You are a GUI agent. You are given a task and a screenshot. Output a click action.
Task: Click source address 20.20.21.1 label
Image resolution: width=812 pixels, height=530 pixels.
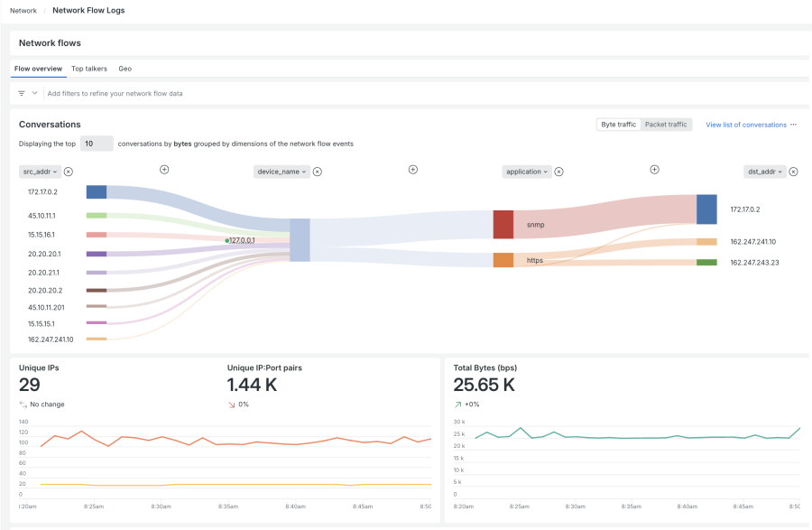click(43, 273)
